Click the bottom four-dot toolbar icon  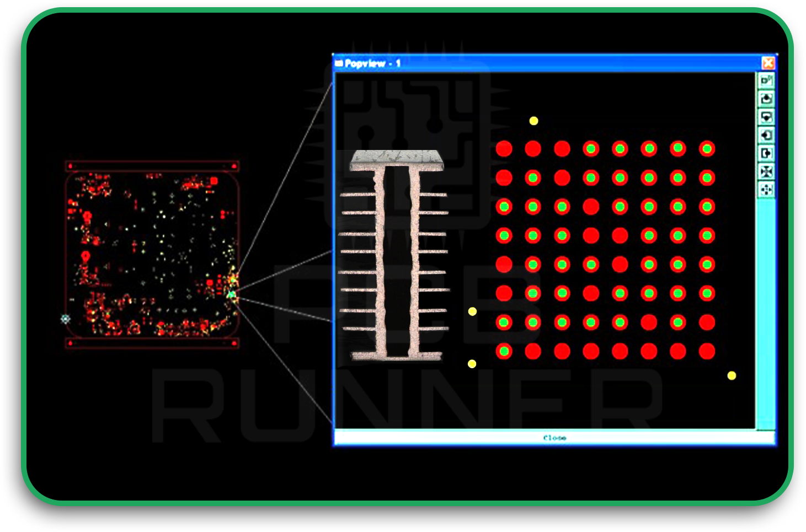[x=766, y=190]
